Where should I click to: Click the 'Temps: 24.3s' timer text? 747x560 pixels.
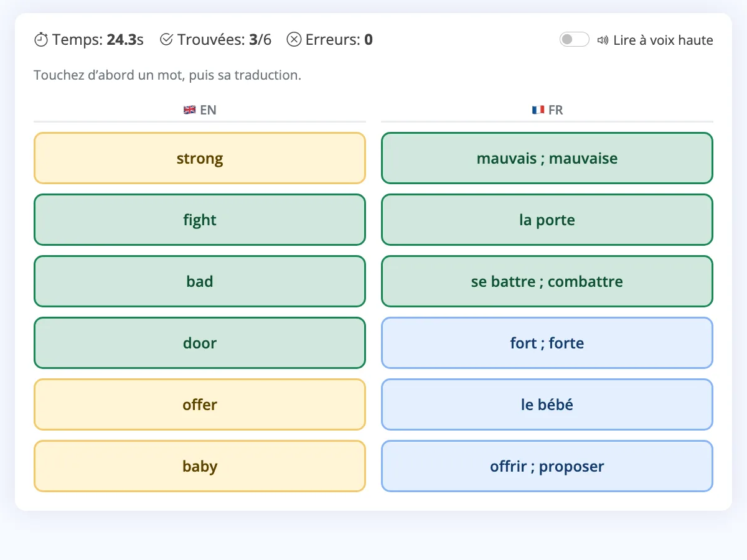click(x=98, y=40)
